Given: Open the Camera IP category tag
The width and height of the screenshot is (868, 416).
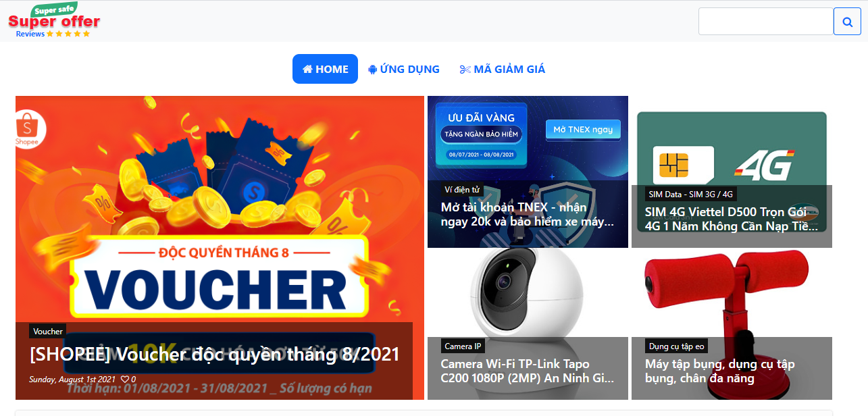Looking at the screenshot, I should tap(463, 346).
